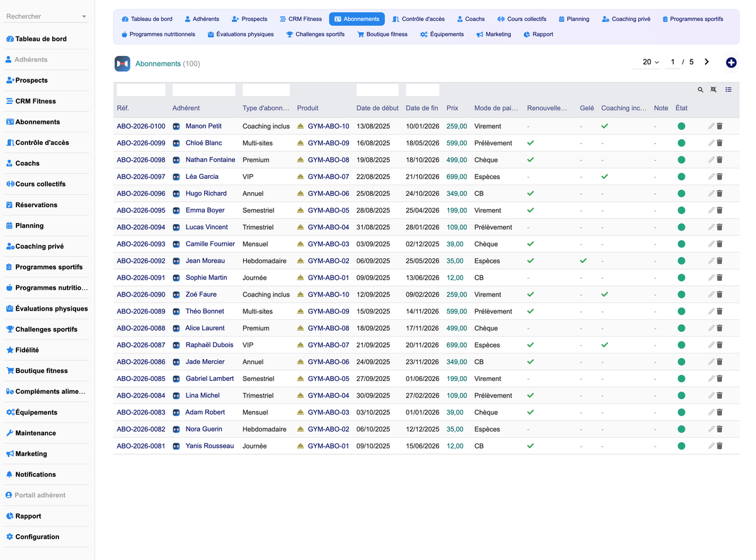Click Manon Petit's member avatar icon
756x560 pixels.
coord(176,126)
